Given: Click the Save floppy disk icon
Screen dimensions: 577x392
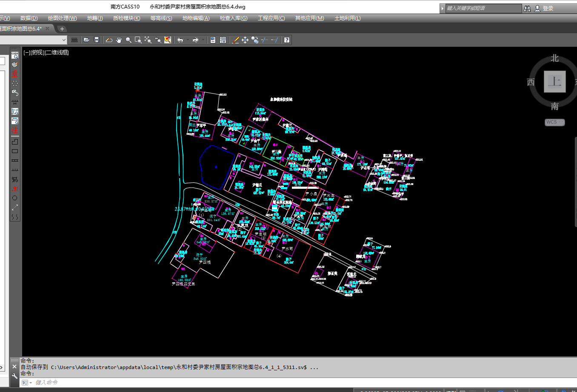Looking at the screenshot, I should (x=97, y=40).
